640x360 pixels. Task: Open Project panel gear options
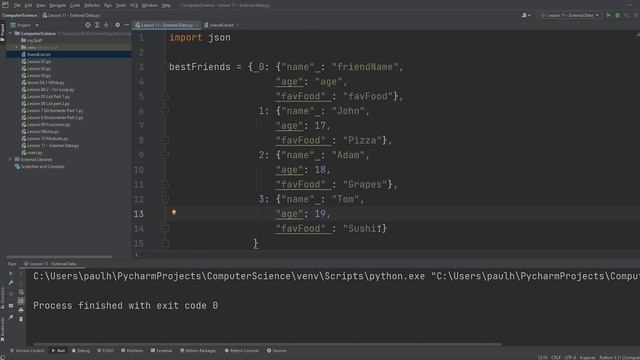118,25
